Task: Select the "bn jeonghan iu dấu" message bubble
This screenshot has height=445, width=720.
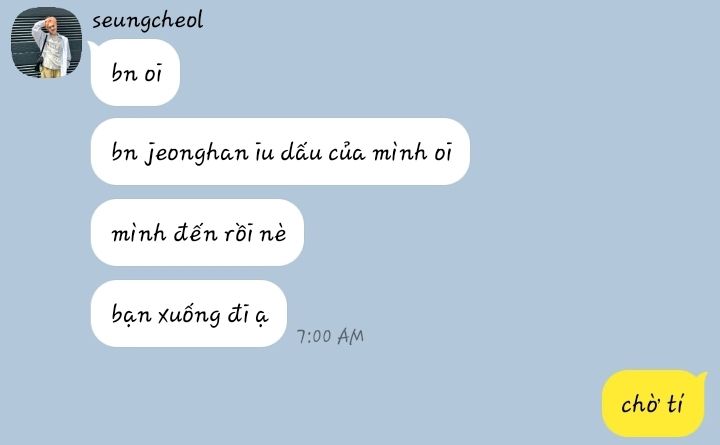Action: pyautogui.click(x=280, y=152)
